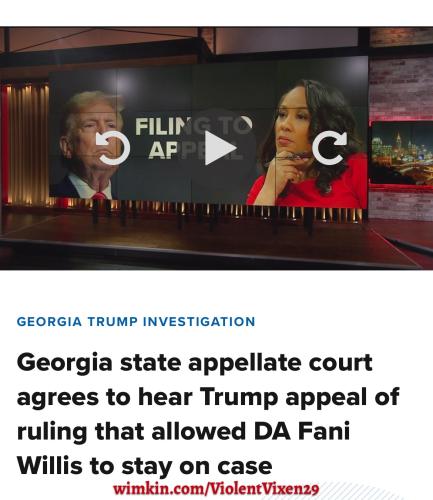Tap the rewind skip-back icon
The image size is (433, 500).
[113, 148]
